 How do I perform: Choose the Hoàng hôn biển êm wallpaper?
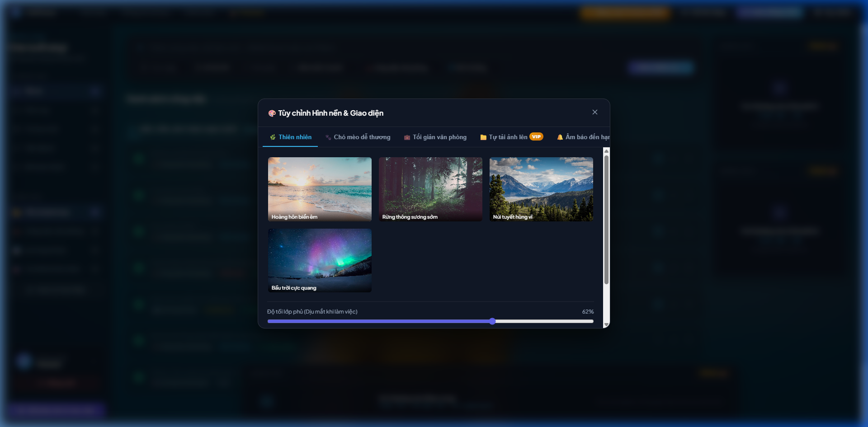[x=320, y=189]
